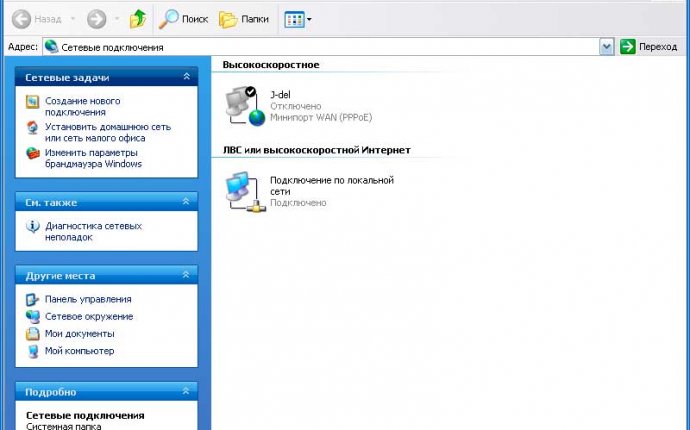Click the Back (Назад) arrow button
The image size is (690, 430).
tap(21, 19)
